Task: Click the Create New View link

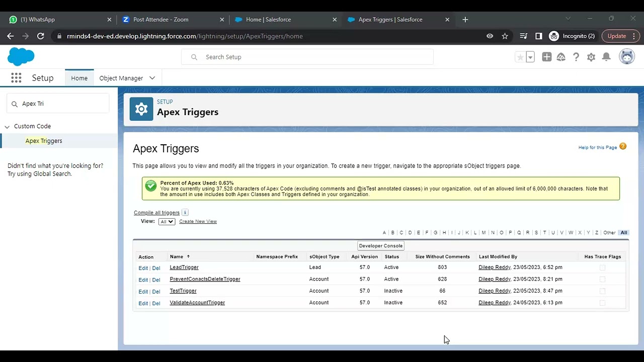Action: 198,221
